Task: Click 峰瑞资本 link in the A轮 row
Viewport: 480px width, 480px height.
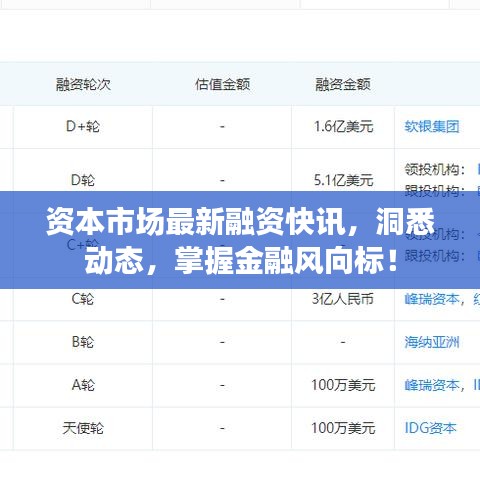Action: pos(432,385)
